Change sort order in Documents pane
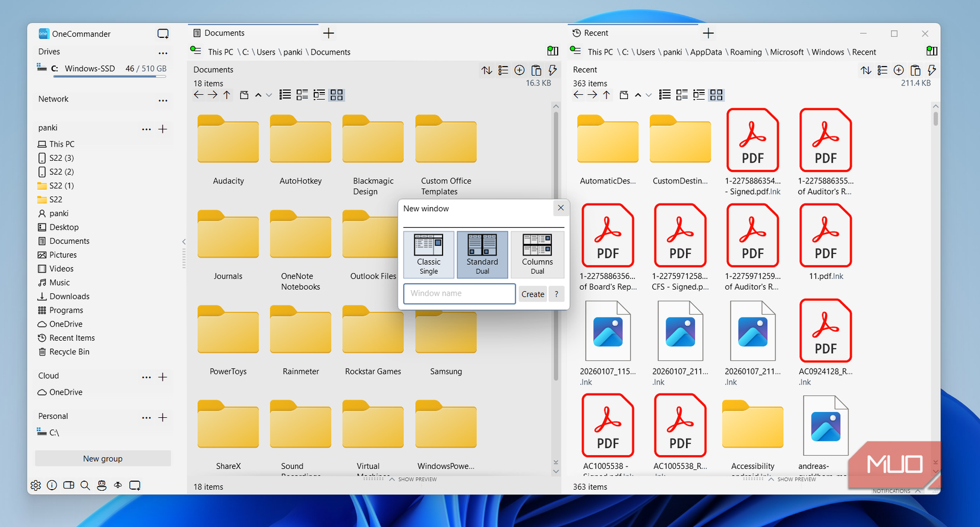Image resolution: width=980 pixels, height=527 pixels. [x=486, y=70]
